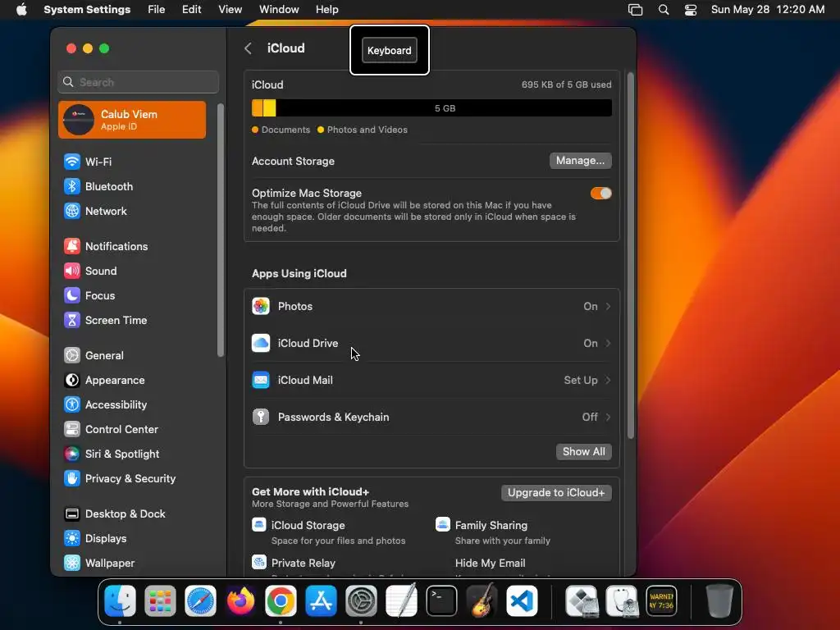Click the iCloud storage usage bar
Image resolution: width=840 pixels, height=630 pixels.
431,108
